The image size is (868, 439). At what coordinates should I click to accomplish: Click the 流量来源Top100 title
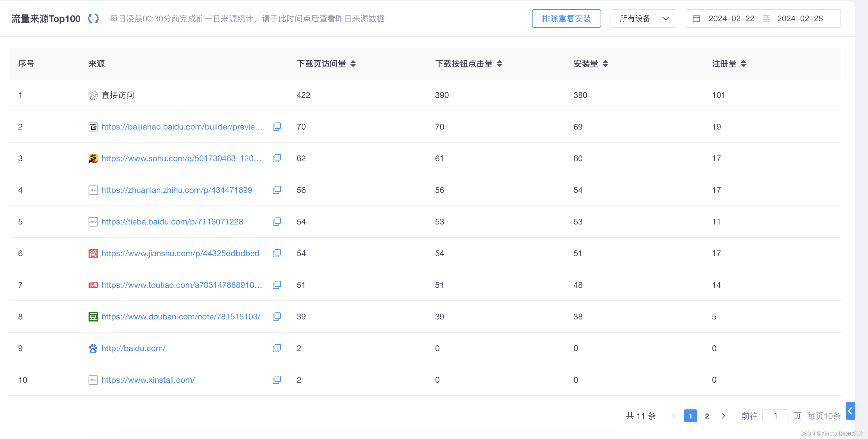tap(46, 18)
